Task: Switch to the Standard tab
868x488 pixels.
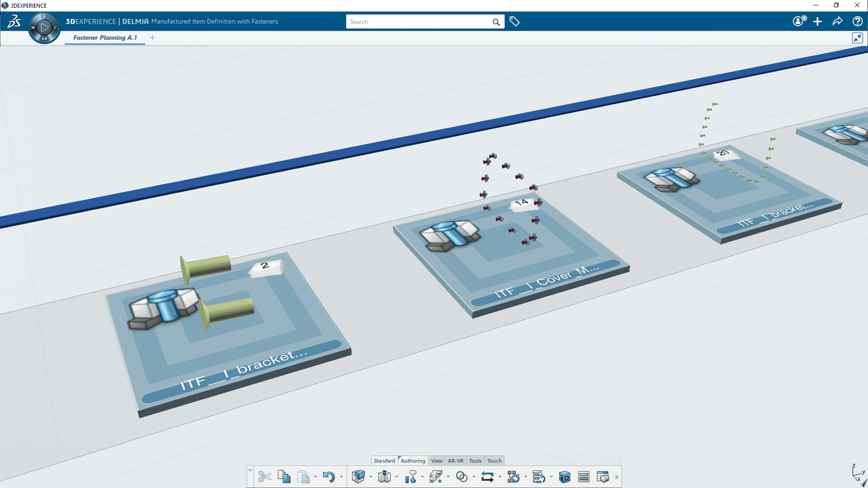Action: [383, 460]
